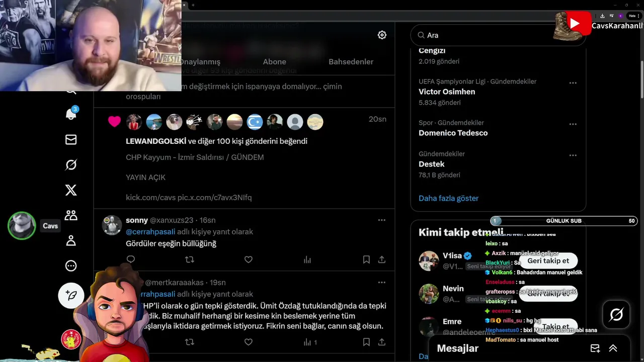Click the Ara search field

(x=498, y=35)
